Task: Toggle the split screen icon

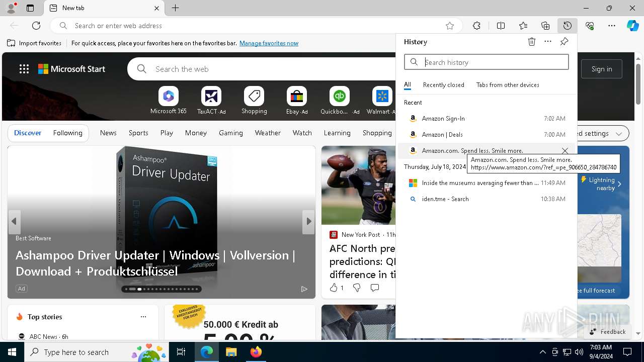Action: (501, 26)
